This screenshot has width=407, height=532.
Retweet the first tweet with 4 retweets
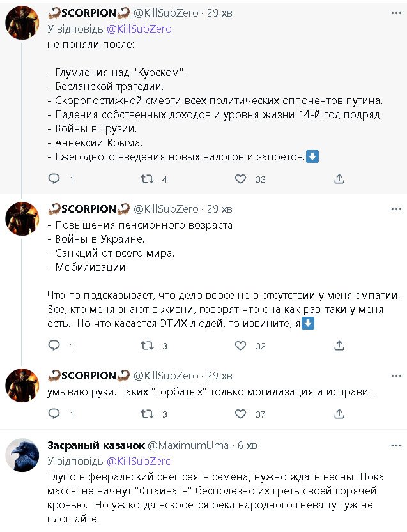point(146,179)
